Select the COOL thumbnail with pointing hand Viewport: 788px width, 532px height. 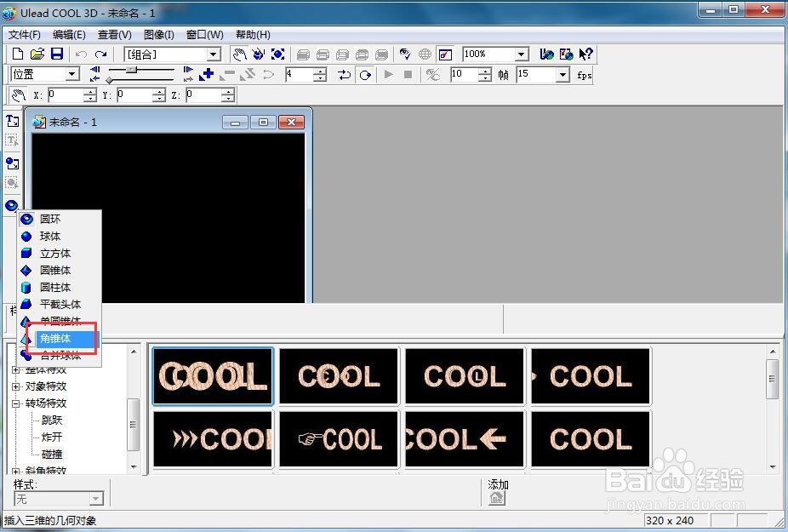tap(339, 439)
